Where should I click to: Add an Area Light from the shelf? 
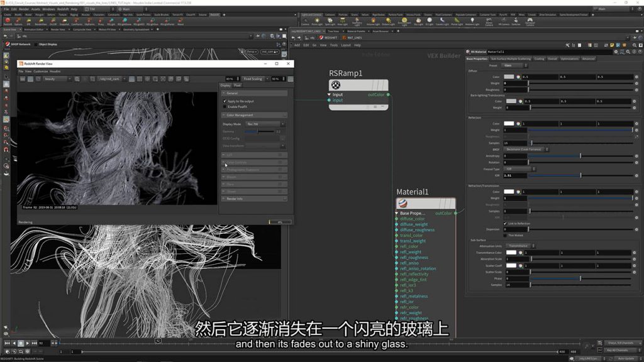[x=343, y=20]
